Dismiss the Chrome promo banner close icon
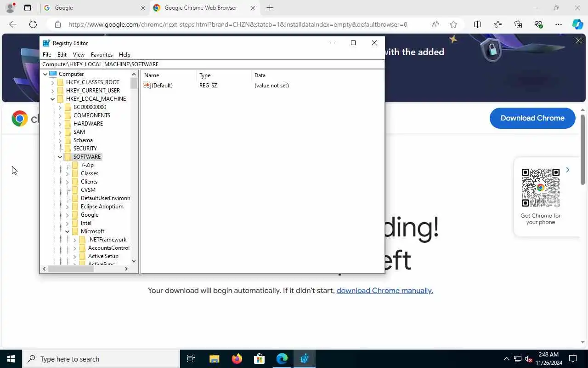588x368 pixels. [579, 41]
